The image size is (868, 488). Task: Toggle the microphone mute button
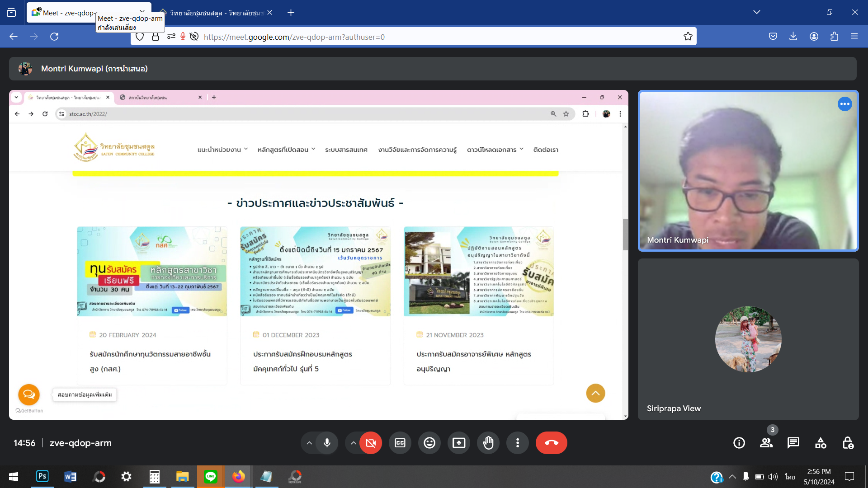(327, 443)
